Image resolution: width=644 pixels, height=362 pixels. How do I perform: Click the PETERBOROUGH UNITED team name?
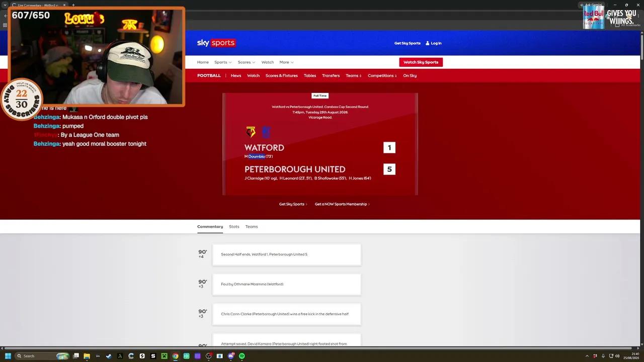[295, 169]
